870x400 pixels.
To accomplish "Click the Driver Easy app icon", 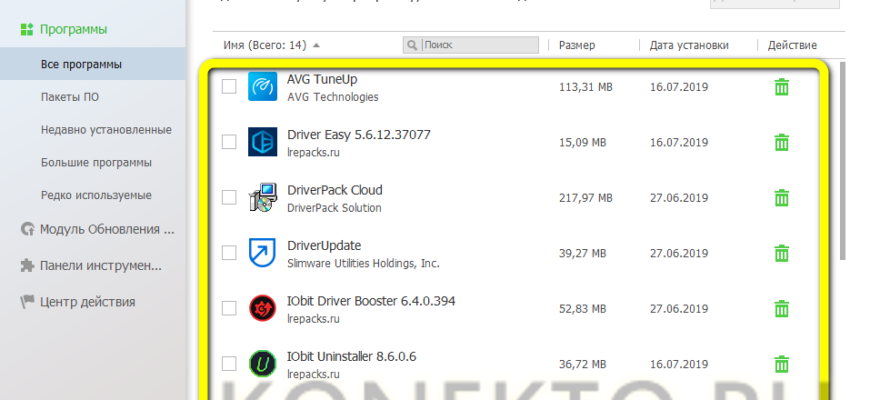I will coord(262,142).
